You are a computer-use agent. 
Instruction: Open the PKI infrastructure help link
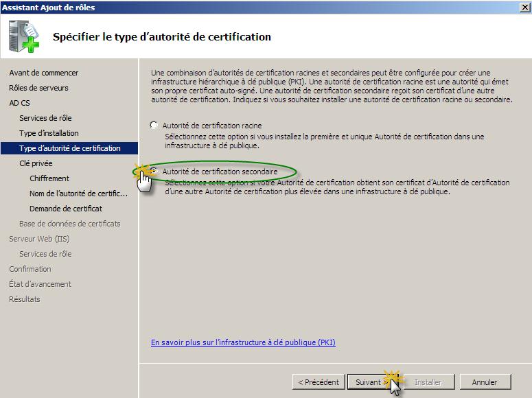coord(243,342)
